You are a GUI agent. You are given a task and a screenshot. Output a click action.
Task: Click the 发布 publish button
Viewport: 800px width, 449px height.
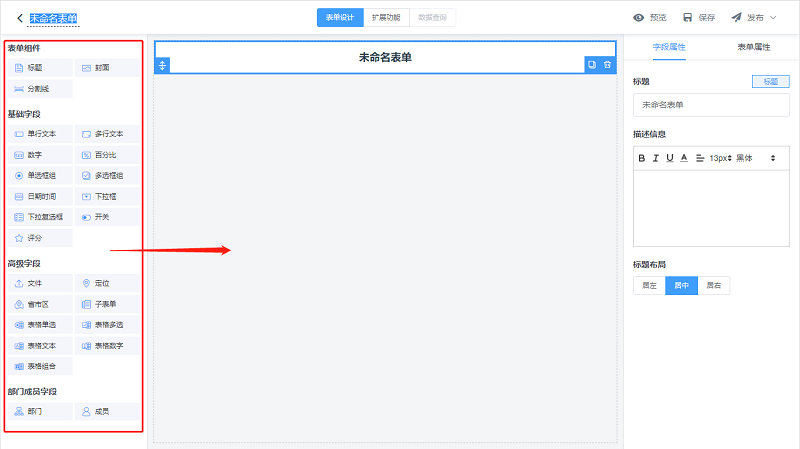[x=747, y=18]
